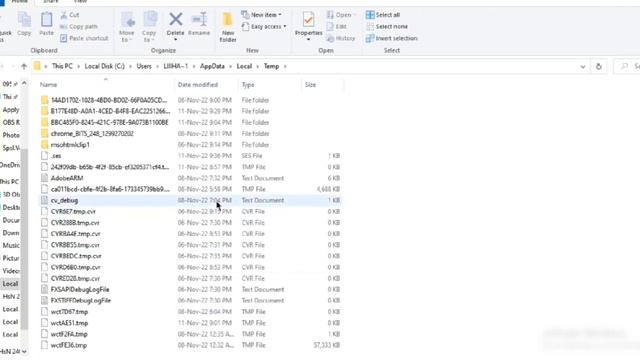Click Paste shortcut in the ribbon
This screenshot has height=360, width=640.
pos(84,38)
